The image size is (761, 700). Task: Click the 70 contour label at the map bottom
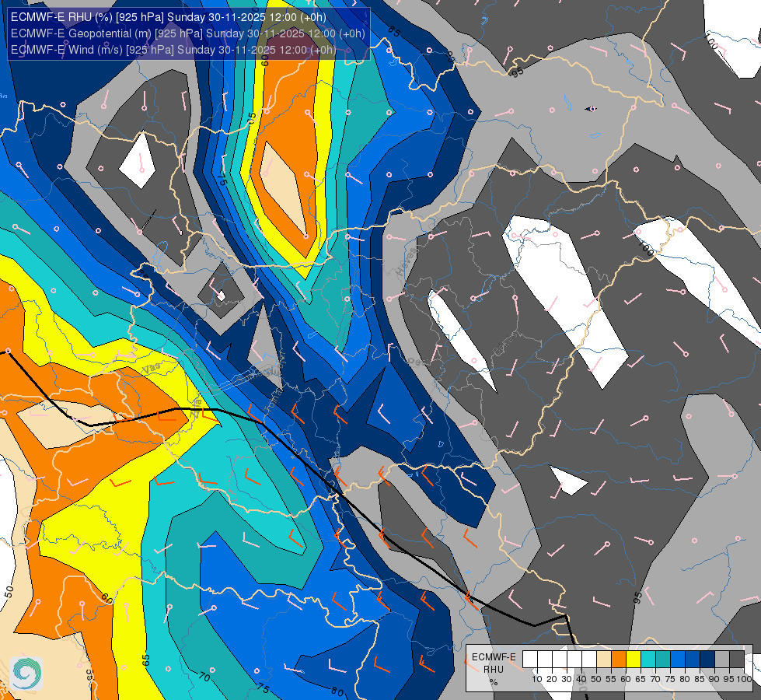(204, 676)
